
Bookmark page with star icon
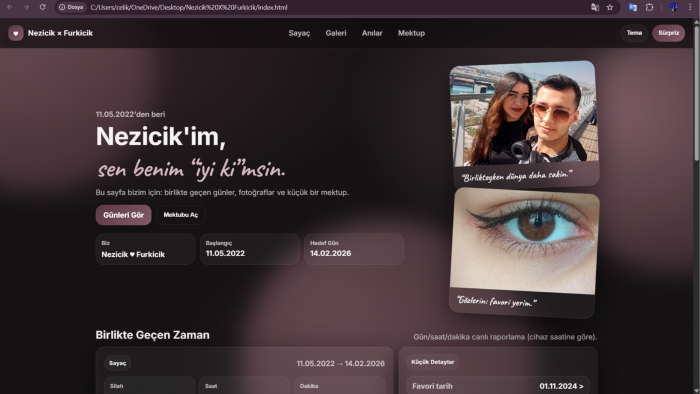[x=610, y=7]
